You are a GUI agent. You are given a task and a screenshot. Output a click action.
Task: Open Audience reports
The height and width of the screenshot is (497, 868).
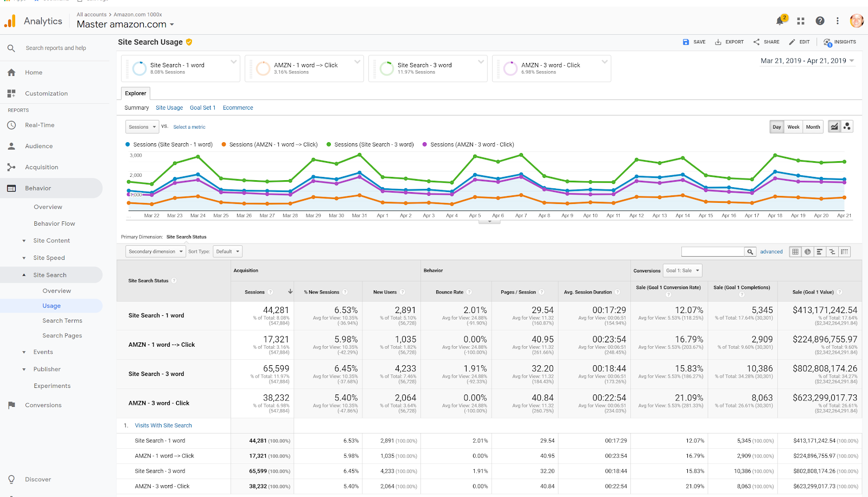click(x=39, y=146)
